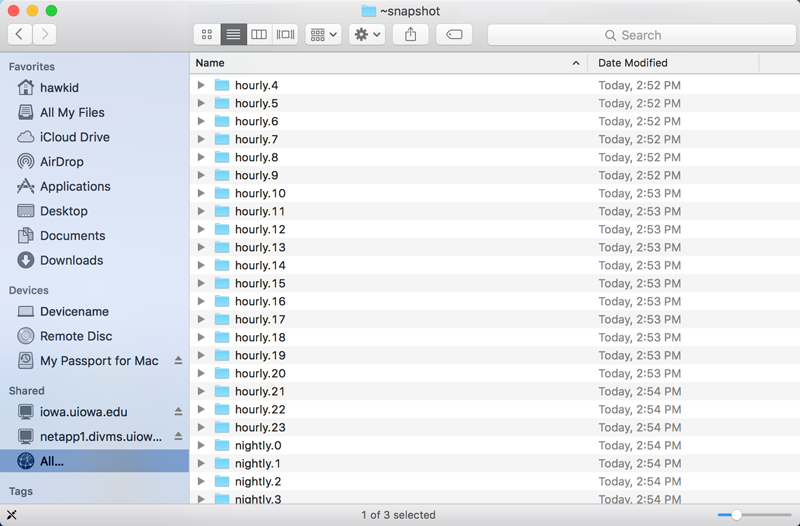The height and width of the screenshot is (526, 800).
Task: Expand the hourly.10 folder
Action: [x=201, y=194]
